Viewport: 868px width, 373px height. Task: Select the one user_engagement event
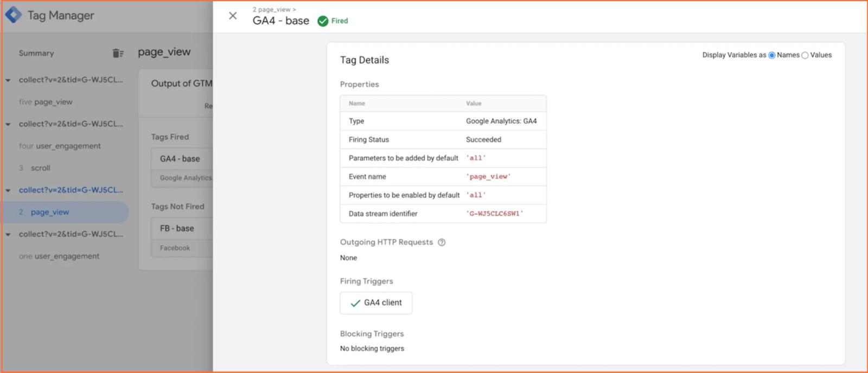[x=59, y=256]
